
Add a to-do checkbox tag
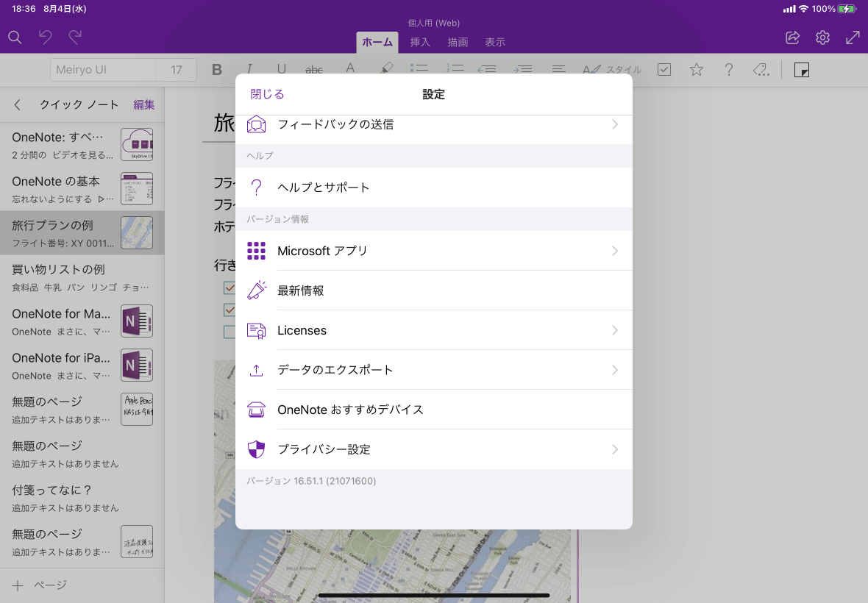point(664,69)
